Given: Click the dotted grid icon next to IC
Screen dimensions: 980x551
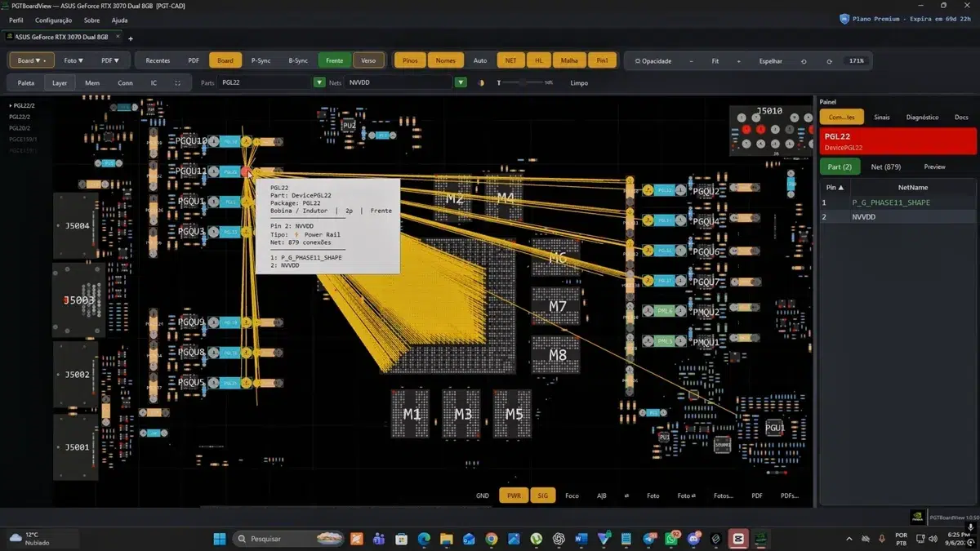Looking at the screenshot, I should click(177, 82).
